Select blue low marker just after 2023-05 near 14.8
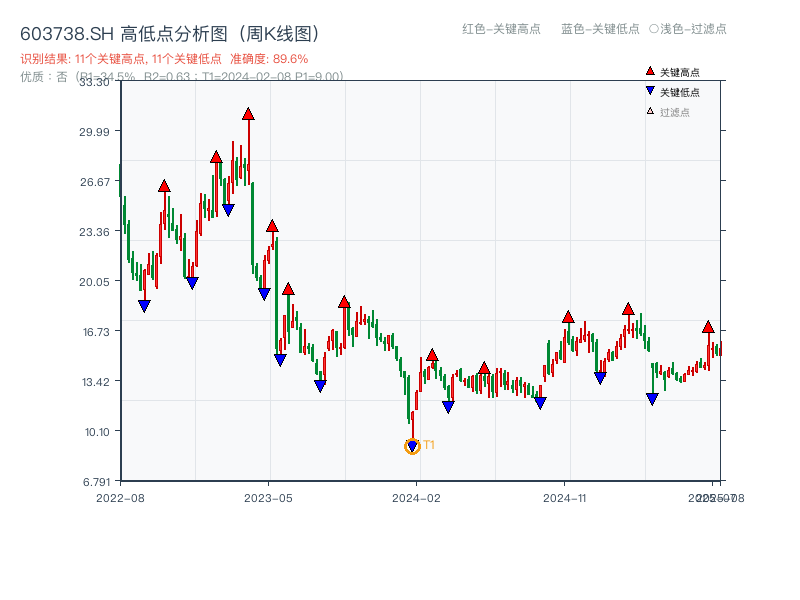 pyautogui.click(x=280, y=360)
